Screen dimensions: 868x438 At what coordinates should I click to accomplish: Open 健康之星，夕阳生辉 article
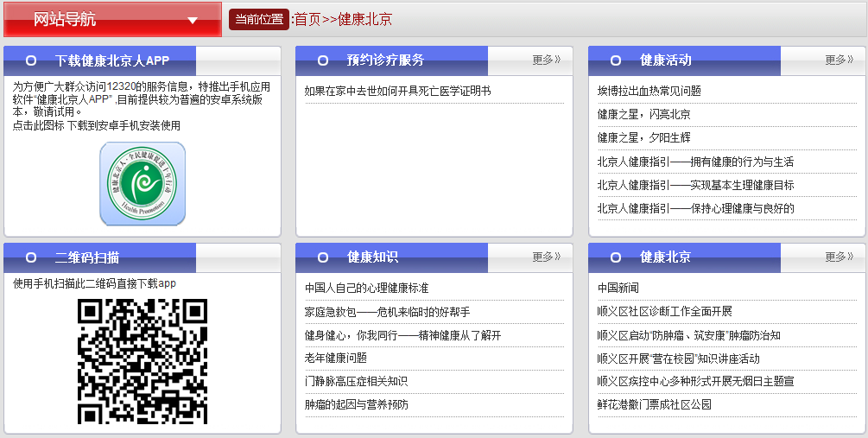click(643, 137)
